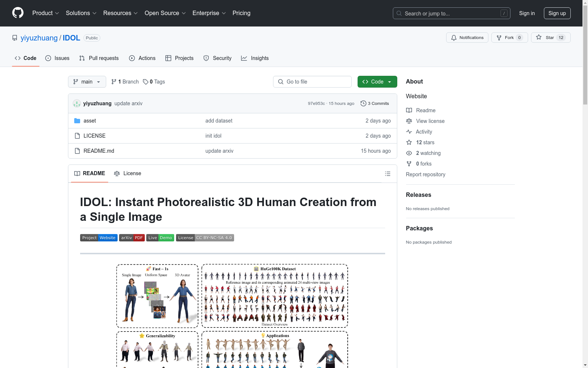Click the tag icon next to Tags
This screenshot has height=368, width=588.
146,82
